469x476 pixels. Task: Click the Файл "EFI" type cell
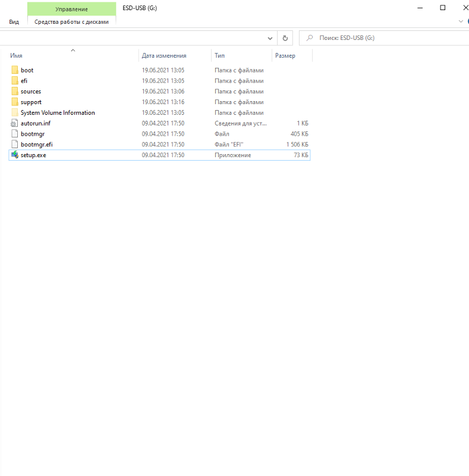(229, 145)
